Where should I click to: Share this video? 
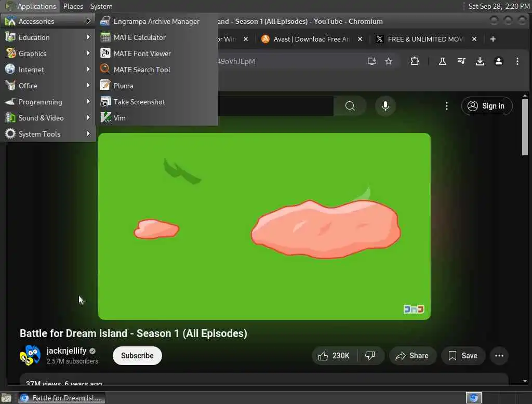tap(412, 356)
